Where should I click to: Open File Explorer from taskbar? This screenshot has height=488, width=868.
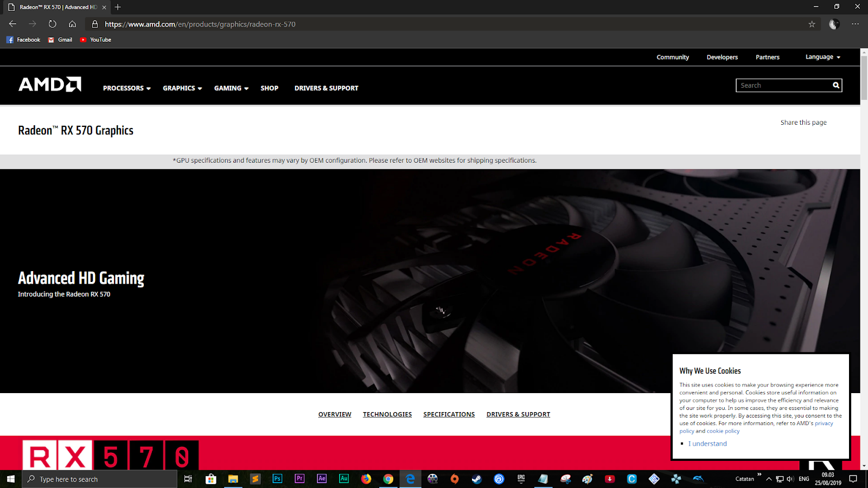(x=233, y=479)
